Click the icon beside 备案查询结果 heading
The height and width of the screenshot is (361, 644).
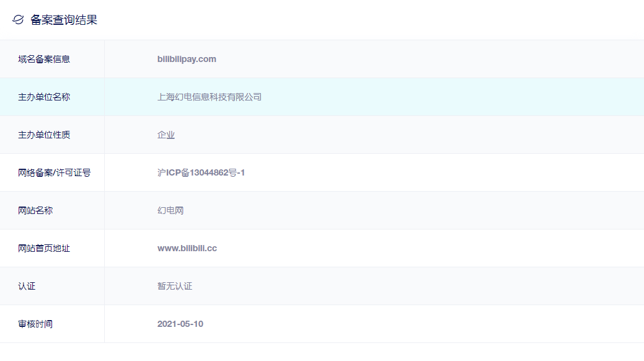pos(18,20)
